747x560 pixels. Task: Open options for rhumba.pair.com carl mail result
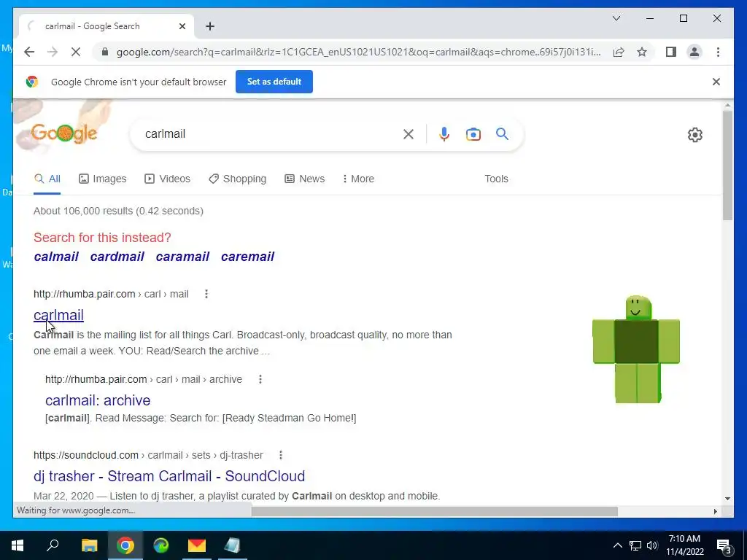coord(206,295)
